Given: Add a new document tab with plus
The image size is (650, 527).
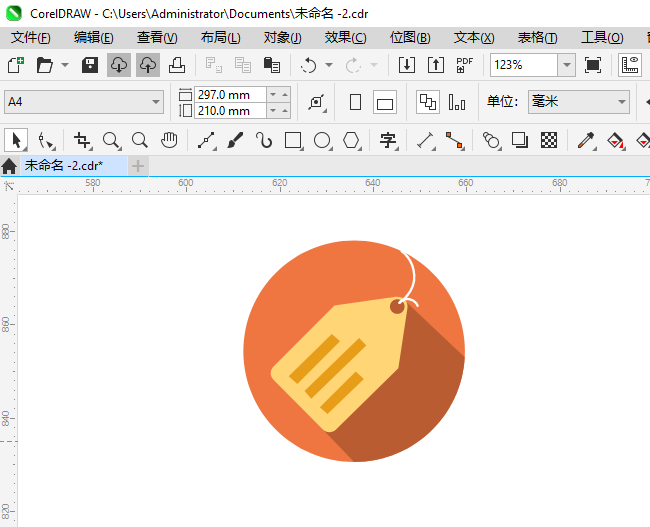Looking at the screenshot, I should (x=138, y=165).
